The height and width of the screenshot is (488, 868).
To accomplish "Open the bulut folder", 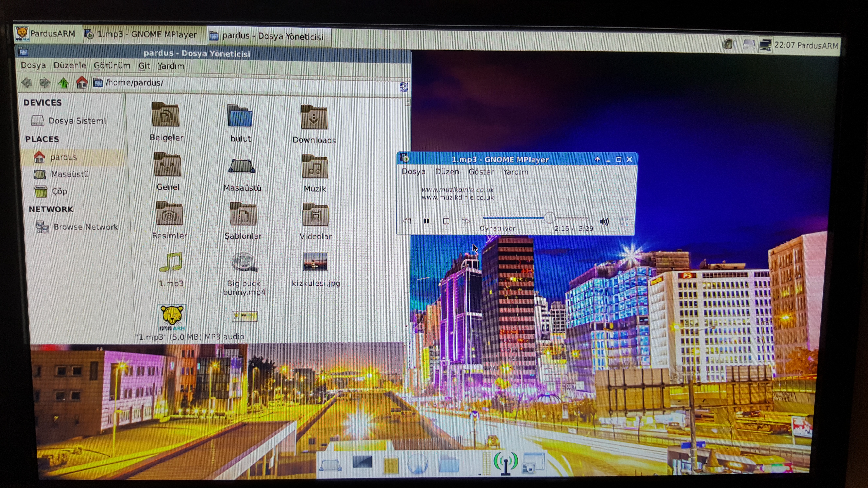I will pos(240,123).
